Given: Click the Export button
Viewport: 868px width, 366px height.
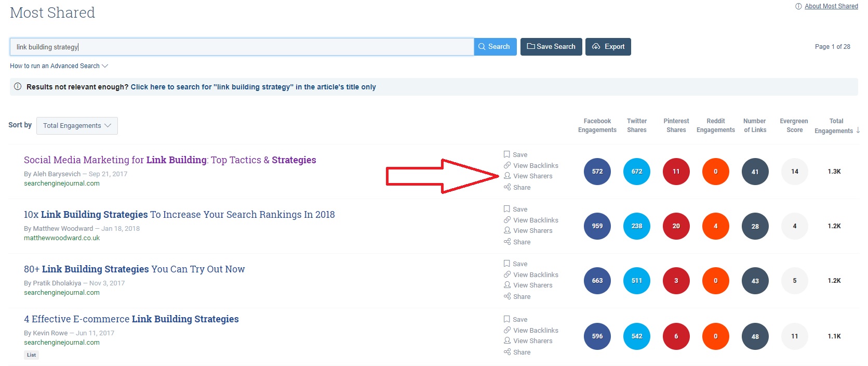Looking at the screenshot, I should 608,47.
